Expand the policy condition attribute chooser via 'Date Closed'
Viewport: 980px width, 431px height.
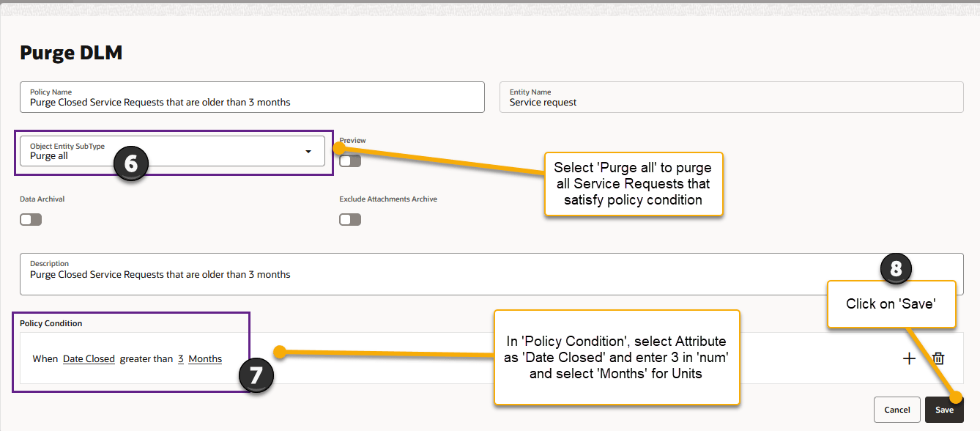89,358
